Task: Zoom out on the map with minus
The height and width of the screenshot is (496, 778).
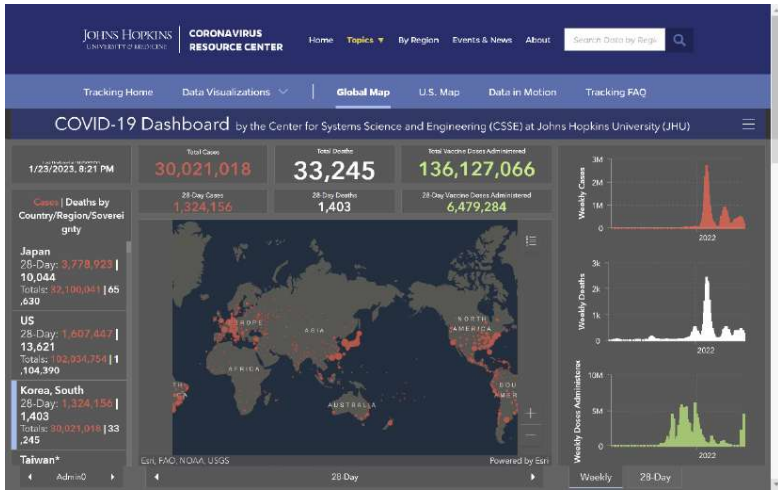Action: point(530,435)
